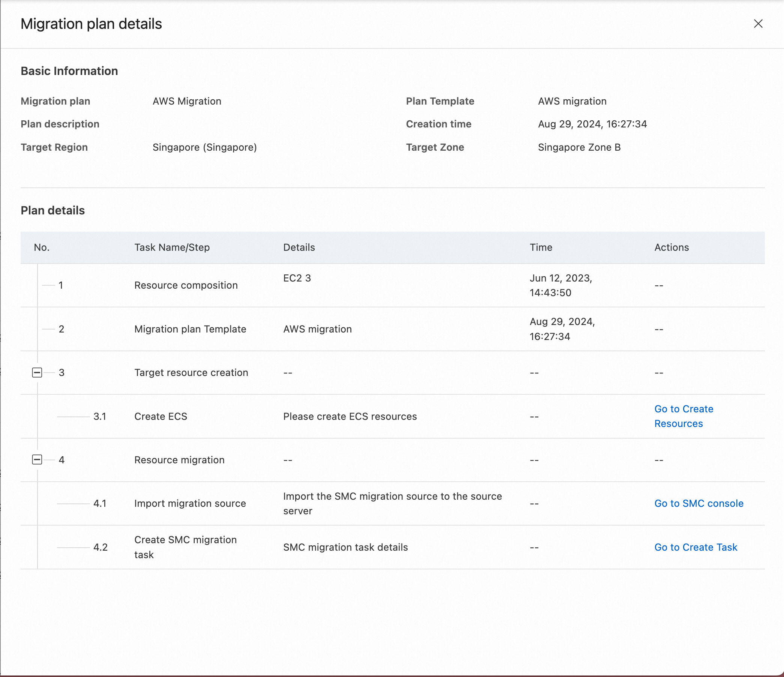Click the Go to SMC console link
Screen dimensions: 784x677
pyautogui.click(x=698, y=503)
